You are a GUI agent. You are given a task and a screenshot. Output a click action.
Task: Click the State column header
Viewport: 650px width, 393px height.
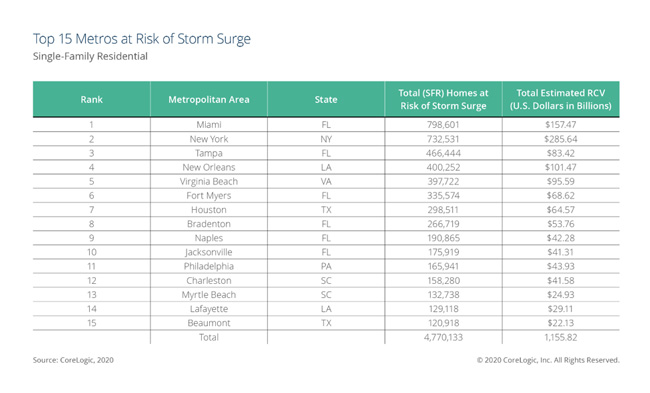tap(326, 99)
